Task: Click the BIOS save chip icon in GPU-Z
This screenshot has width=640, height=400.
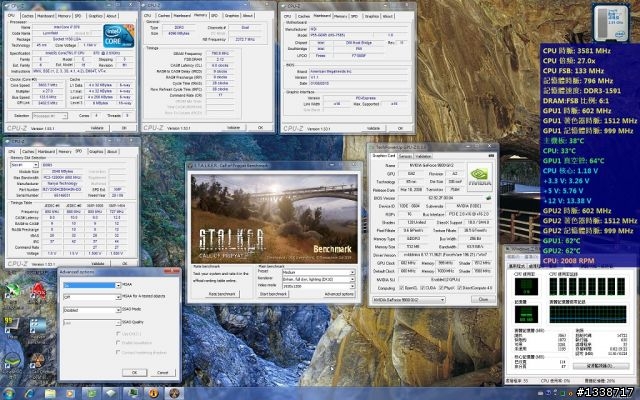Action: [488, 198]
